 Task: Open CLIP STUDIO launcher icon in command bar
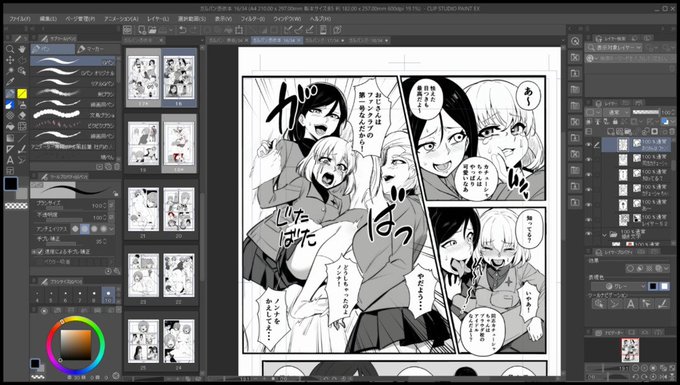click(127, 30)
